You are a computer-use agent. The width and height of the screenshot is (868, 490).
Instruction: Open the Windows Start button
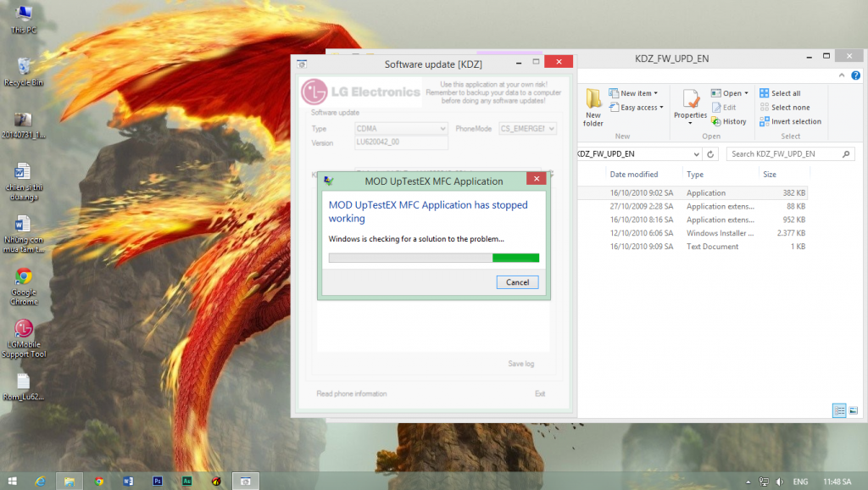coord(12,482)
